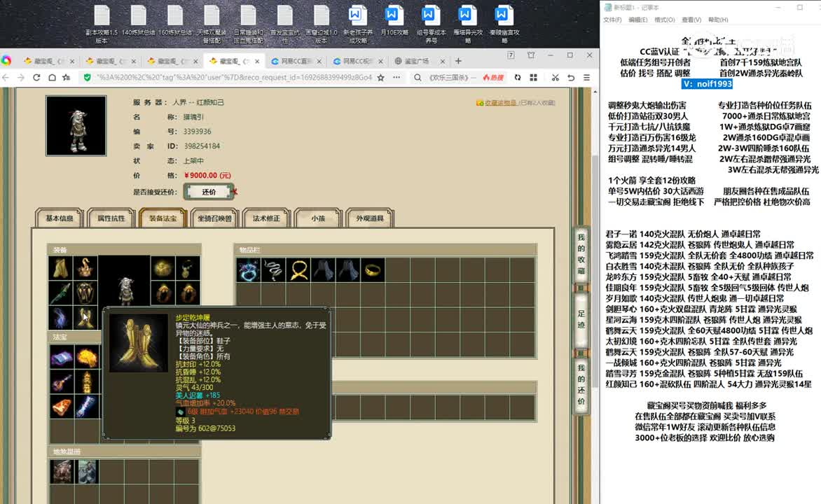This screenshot has height=504, width=821.
Task: Open the 格式(O) menu in Notepad
Action: (x=665, y=20)
